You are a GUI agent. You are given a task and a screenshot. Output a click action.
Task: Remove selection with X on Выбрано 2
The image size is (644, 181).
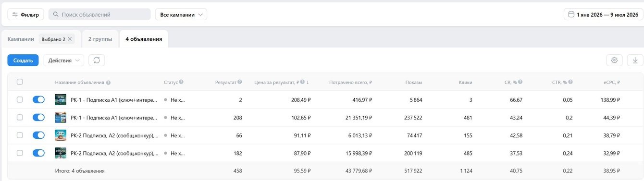(70, 39)
